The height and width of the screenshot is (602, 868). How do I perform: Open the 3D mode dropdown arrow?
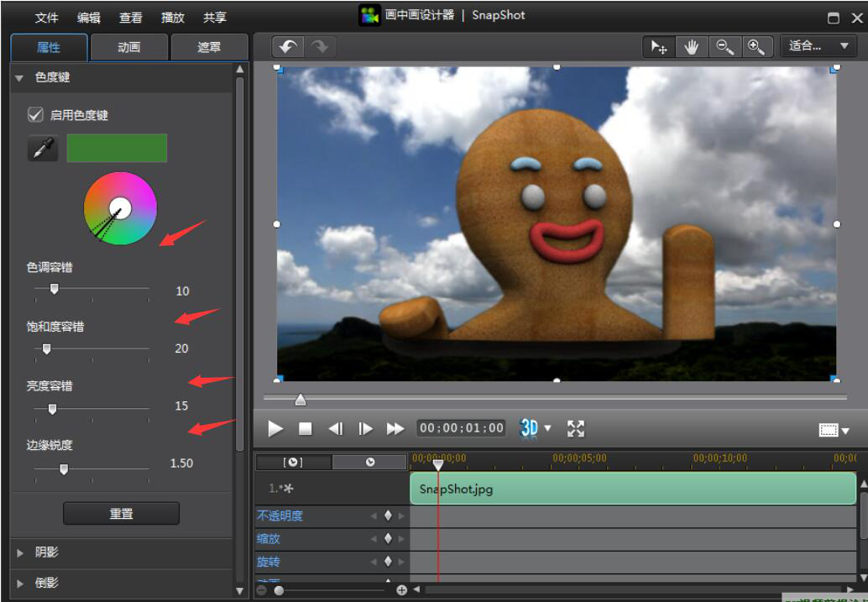[548, 428]
